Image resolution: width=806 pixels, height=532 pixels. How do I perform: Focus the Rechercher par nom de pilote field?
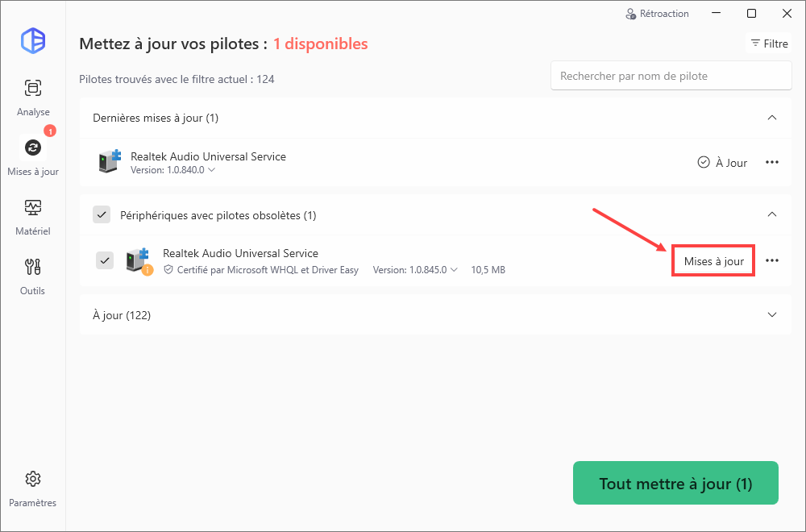tap(671, 76)
